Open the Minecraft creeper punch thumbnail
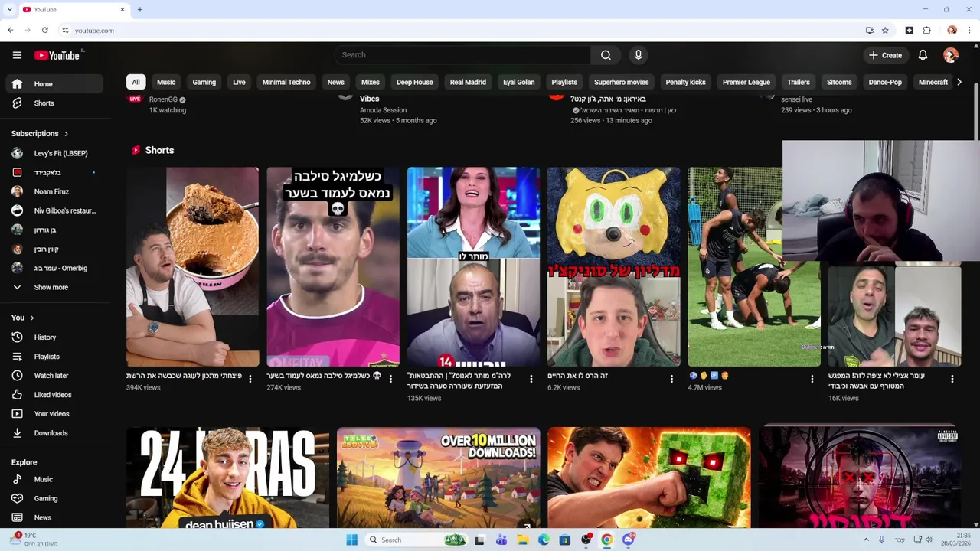980x551 pixels. click(649, 478)
